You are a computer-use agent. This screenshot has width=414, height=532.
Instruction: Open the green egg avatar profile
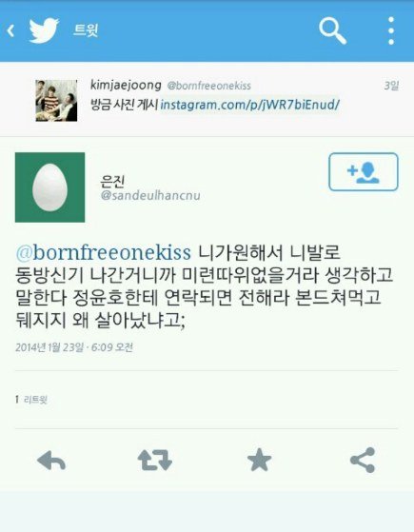(x=49, y=187)
